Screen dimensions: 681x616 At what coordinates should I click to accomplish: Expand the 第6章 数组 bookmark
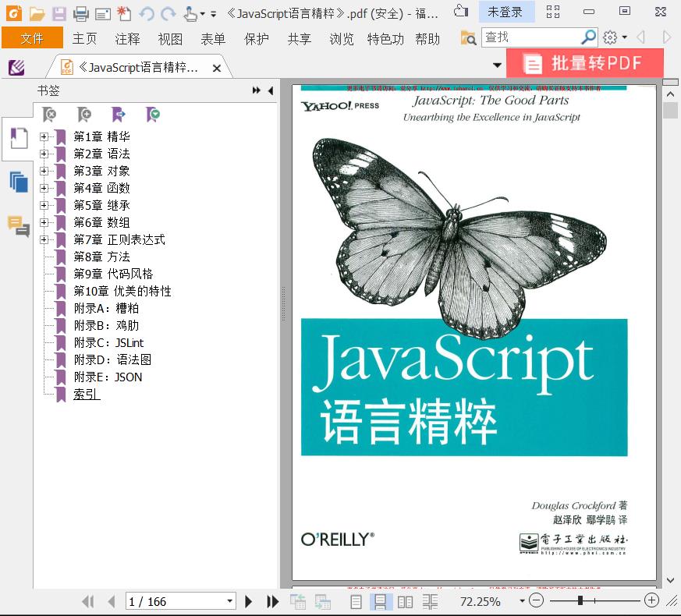44,222
